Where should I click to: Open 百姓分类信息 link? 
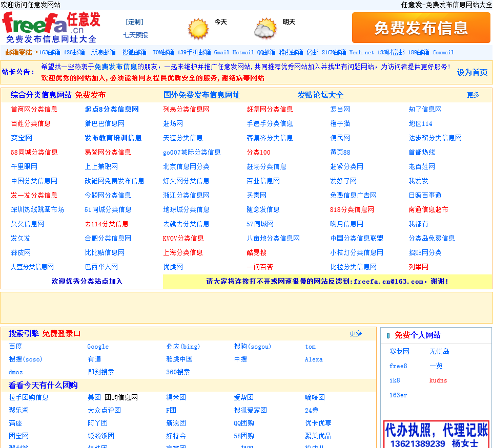click(x=31, y=124)
